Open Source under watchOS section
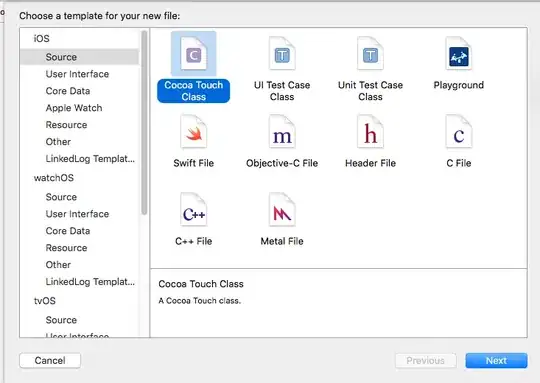 click(x=61, y=197)
